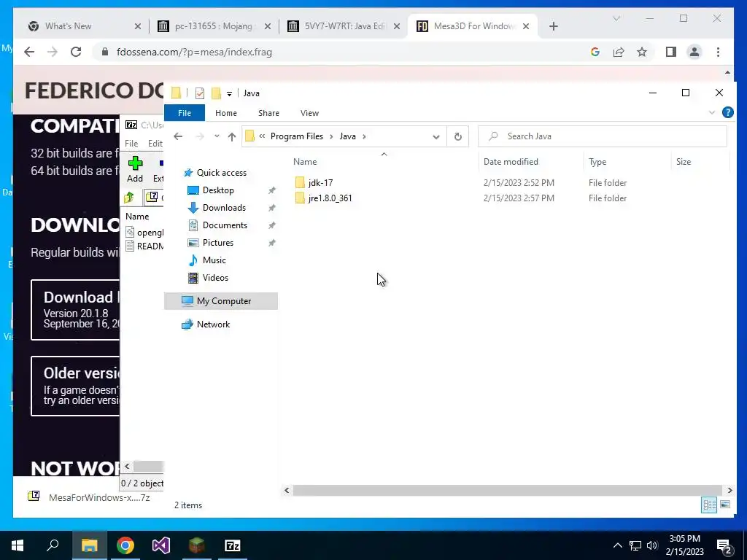747x560 pixels.
Task: Click the Chrome address bar URL
Action: coord(194,52)
